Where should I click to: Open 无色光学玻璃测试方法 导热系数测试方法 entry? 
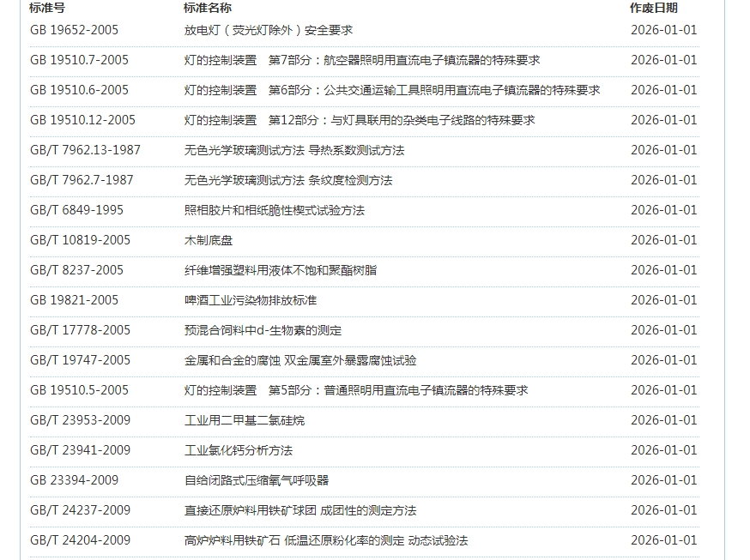pyautogui.click(x=293, y=150)
